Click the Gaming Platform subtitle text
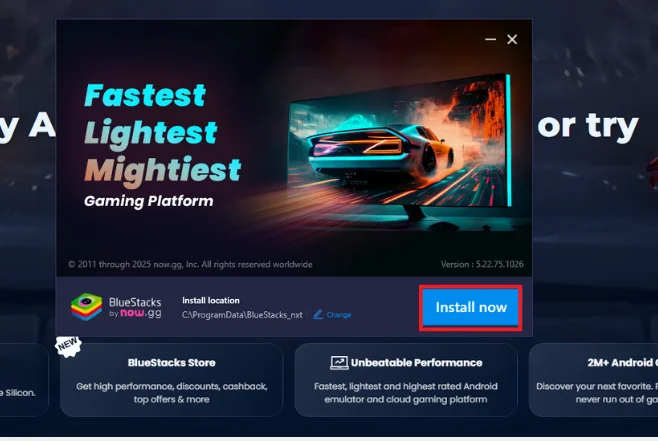658x441 pixels. (149, 201)
